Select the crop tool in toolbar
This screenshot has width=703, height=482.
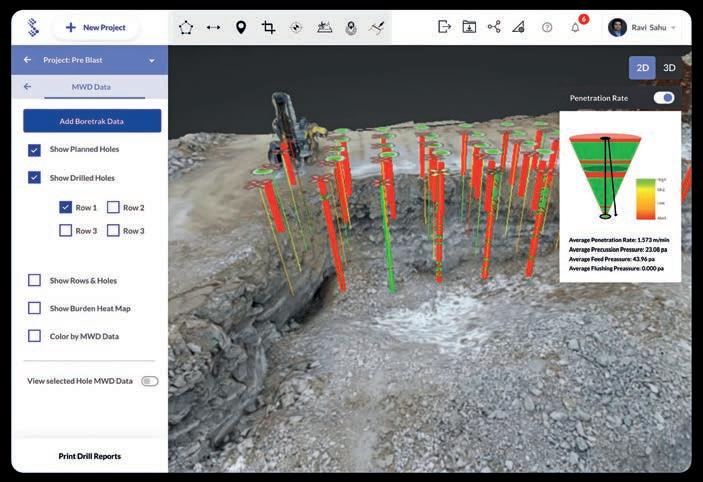click(268, 27)
